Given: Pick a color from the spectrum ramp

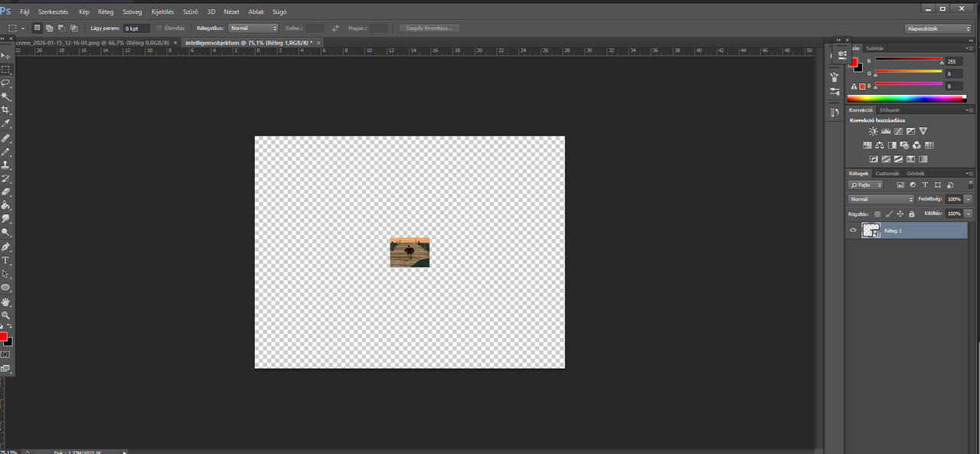Looking at the screenshot, I should click(x=906, y=98).
